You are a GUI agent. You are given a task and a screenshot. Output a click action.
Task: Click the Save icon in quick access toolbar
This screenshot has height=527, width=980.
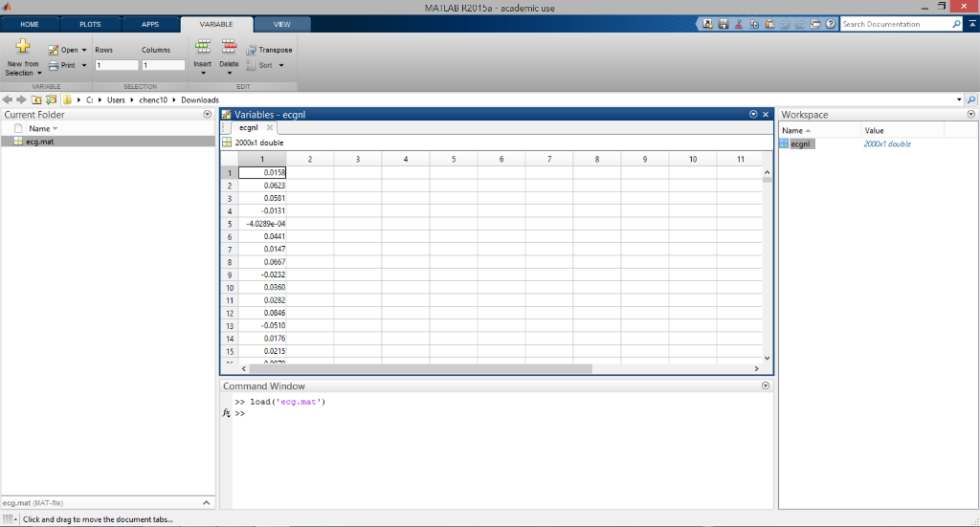[x=724, y=24]
